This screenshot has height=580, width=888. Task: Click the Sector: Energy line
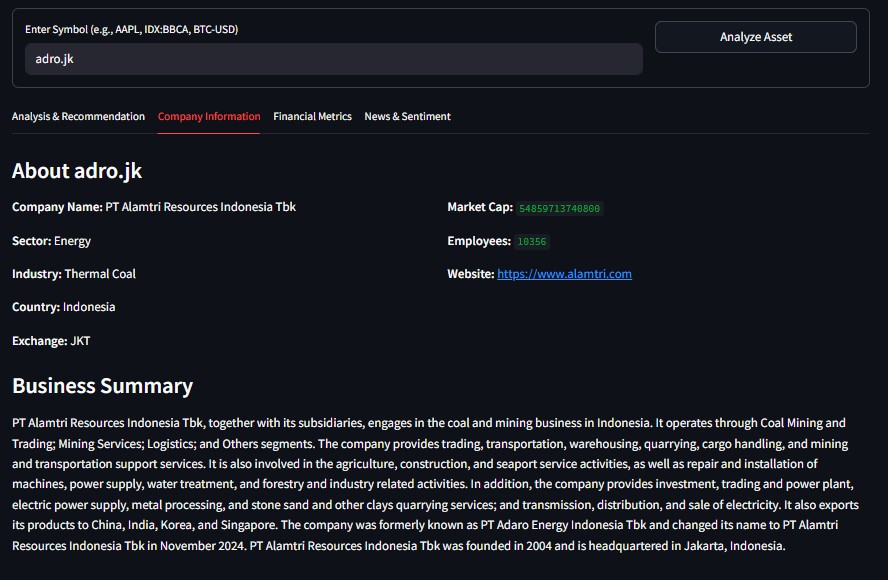point(51,241)
